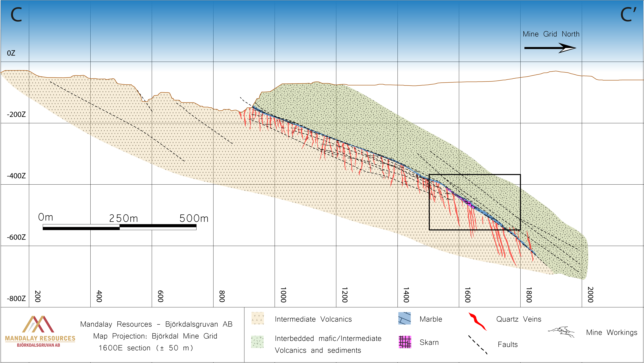
Task: Click the '1400' northing axis label
Action: (x=406, y=295)
